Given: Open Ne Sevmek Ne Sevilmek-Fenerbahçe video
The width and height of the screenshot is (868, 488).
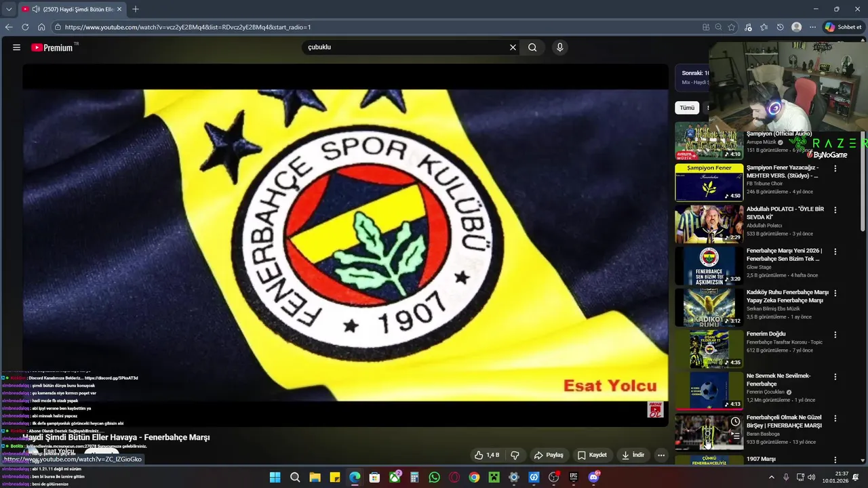Looking at the screenshot, I should pos(709,390).
